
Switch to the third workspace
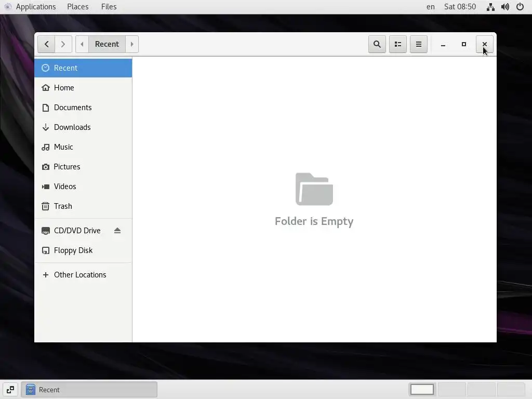coord(482,390)
